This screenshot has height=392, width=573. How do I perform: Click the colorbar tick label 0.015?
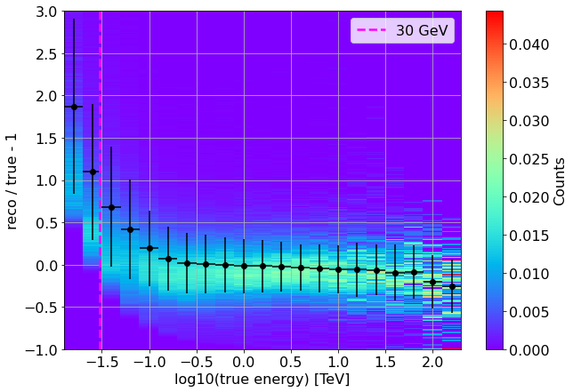529,236
